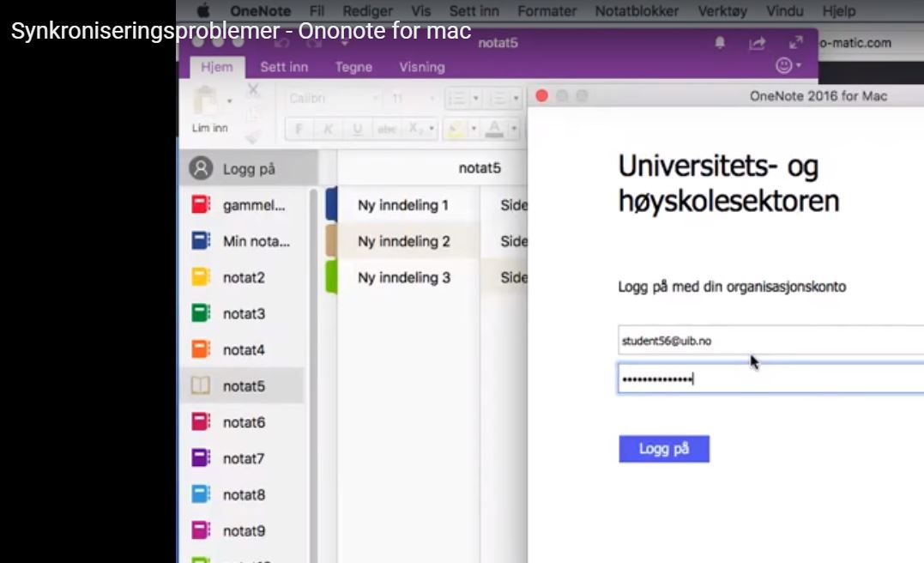Click the account avatar beside Logg på
The width and height of the screenshot is (924, 563).
(201, 168)
